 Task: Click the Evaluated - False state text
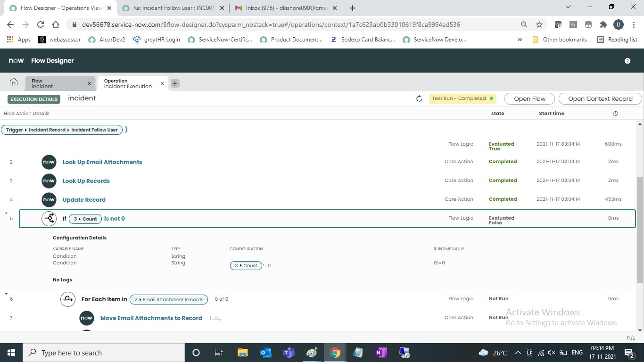(504, 220)
